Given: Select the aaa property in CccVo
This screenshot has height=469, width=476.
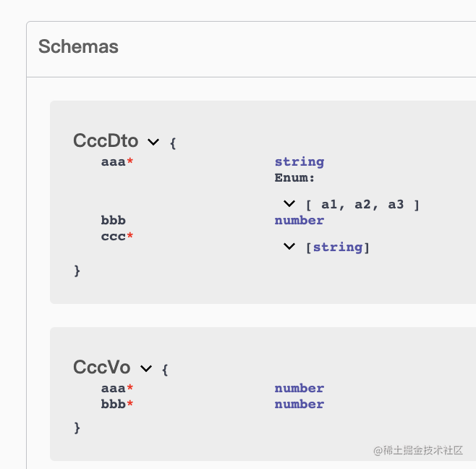Looking at the screenshot, I should (114, 388).
